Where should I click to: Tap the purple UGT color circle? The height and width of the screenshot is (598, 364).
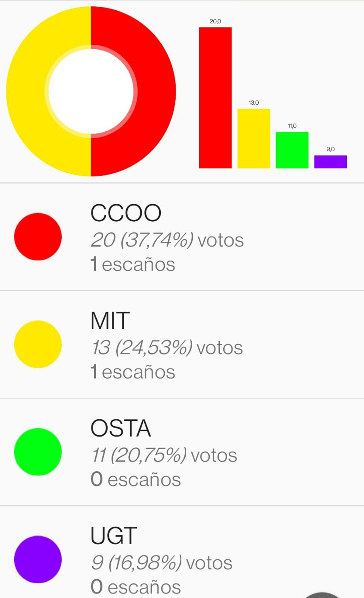[x=38, y=559]
